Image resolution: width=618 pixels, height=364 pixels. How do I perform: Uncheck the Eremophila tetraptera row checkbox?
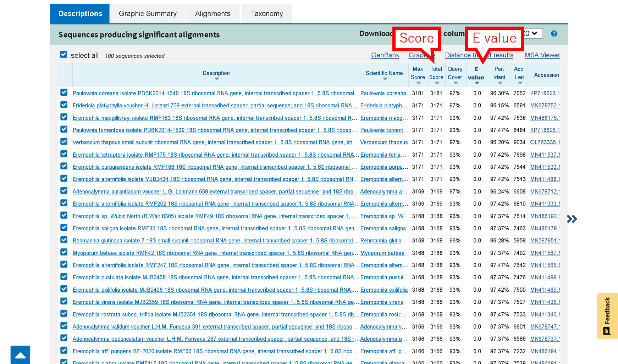pyautogui.click(x=64, y=154)
